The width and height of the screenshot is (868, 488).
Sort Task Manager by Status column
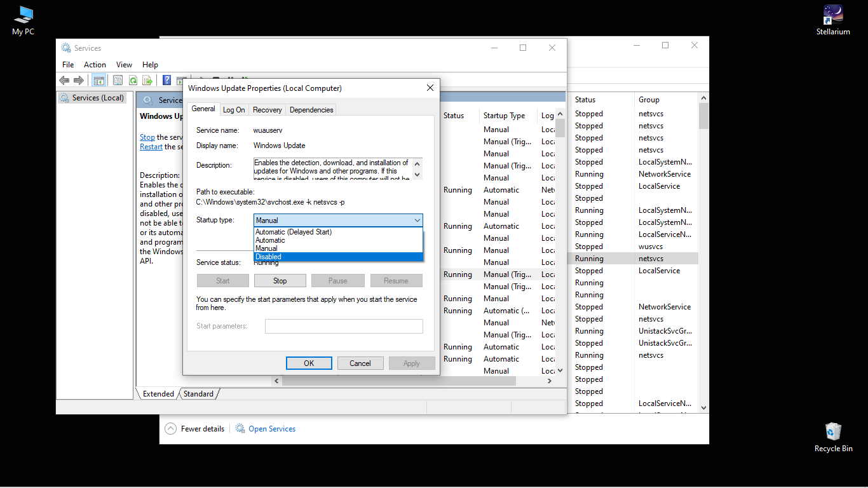[602, 100]
